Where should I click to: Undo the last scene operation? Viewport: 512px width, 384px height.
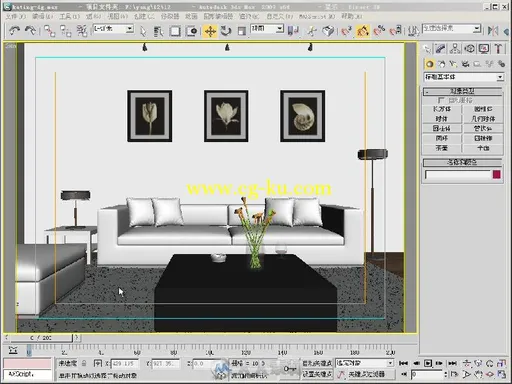coord(14,31)
